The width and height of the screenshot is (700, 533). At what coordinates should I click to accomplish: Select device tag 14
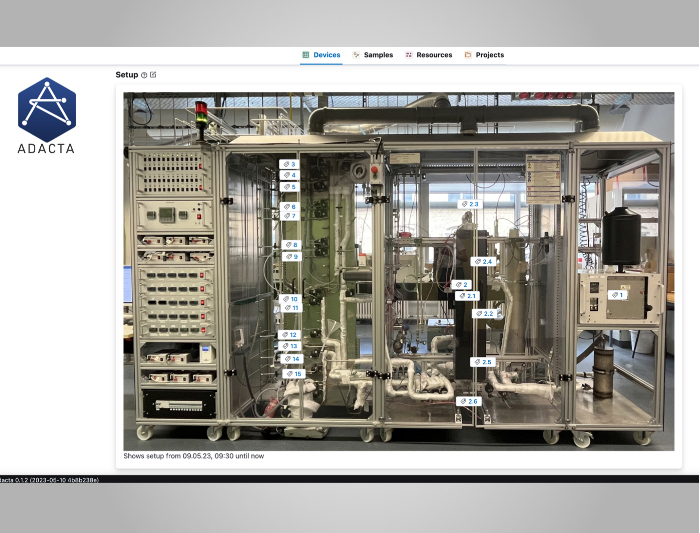click(x=292, y=359)
